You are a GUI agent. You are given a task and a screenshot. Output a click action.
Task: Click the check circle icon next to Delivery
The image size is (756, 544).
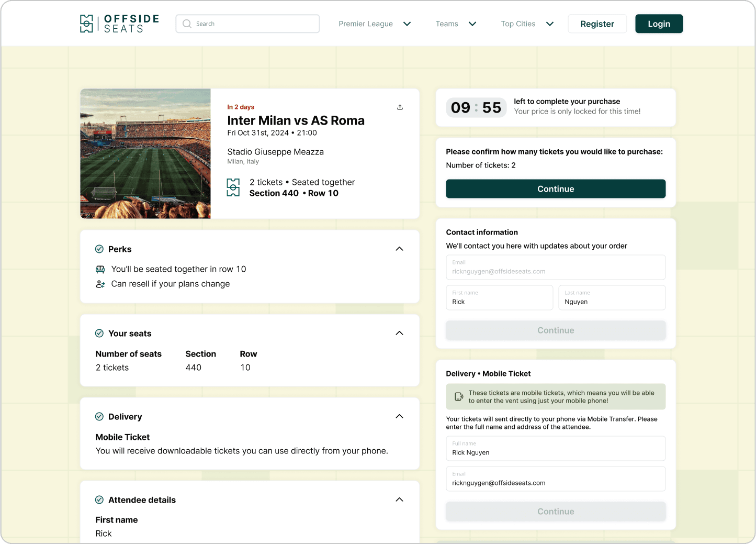point(99,417)
